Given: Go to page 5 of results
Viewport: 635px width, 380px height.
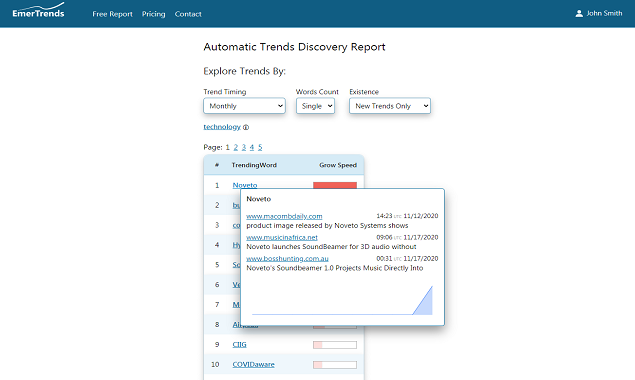Looking at the screenshot, I should (260, 147).
